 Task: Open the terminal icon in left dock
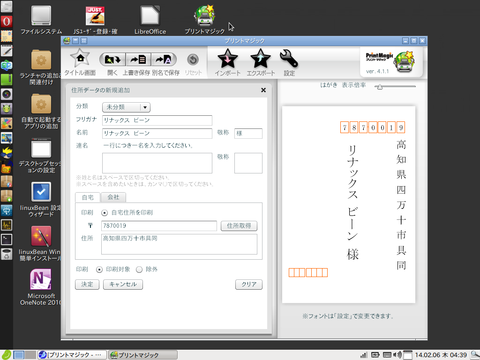[6, 239]
